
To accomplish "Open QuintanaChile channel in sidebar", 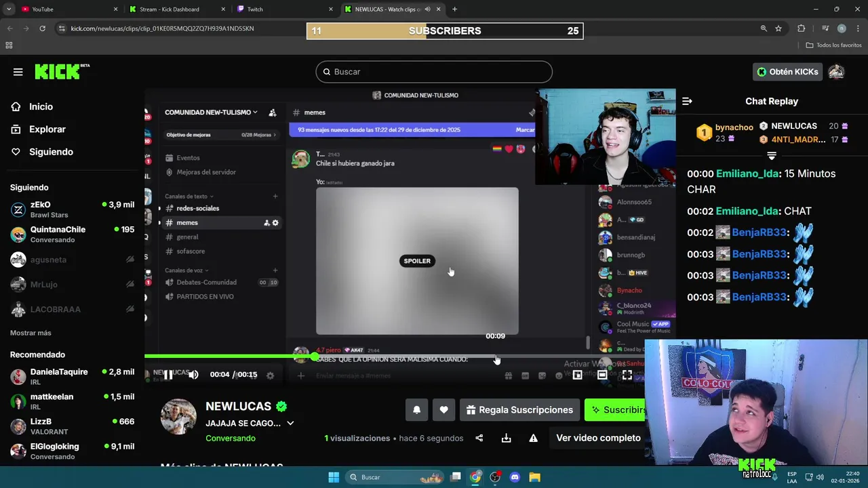I will [72, 235].
